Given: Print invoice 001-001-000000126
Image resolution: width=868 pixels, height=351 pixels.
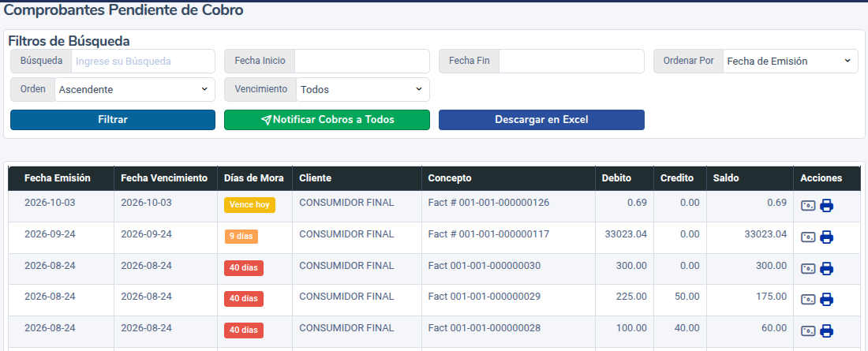Looking at the screenshot, I should (x=826, y=206).
